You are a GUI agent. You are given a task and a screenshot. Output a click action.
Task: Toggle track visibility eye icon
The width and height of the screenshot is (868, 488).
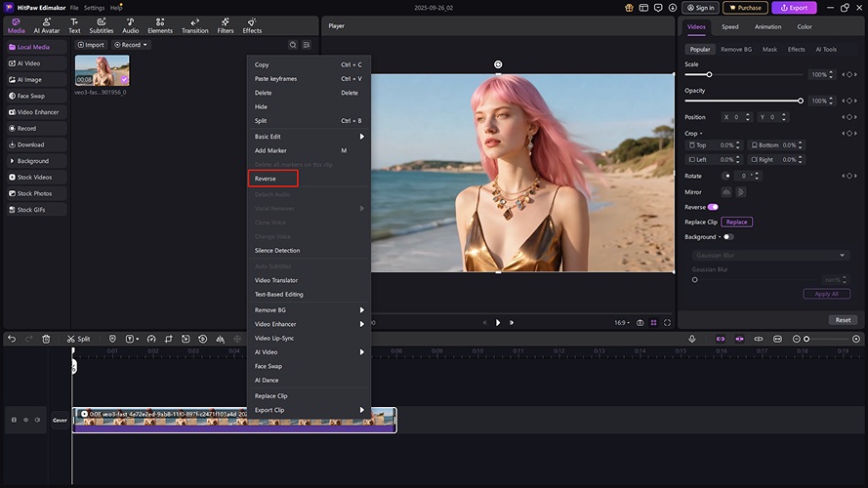(25, 420)
